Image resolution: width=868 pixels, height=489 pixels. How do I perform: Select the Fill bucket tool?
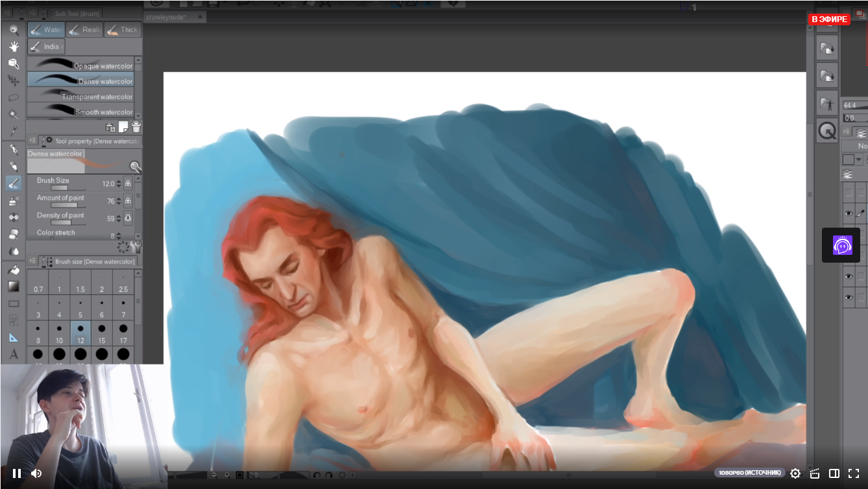[x=14, y=269]
